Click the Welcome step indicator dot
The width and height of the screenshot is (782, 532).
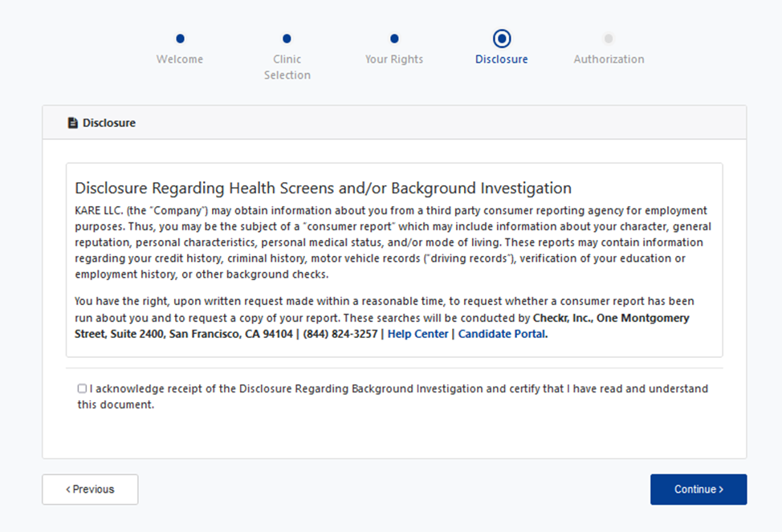coord(179,37)
